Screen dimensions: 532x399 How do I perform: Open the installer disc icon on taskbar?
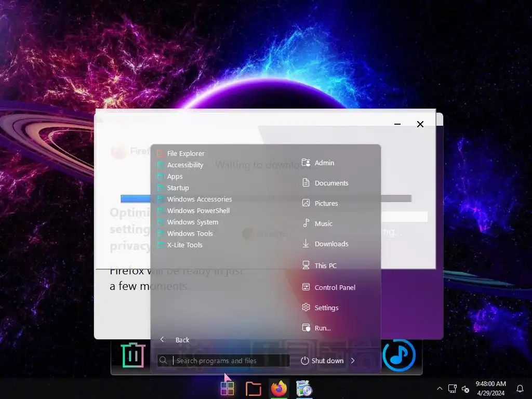click(x=304, y=389)
